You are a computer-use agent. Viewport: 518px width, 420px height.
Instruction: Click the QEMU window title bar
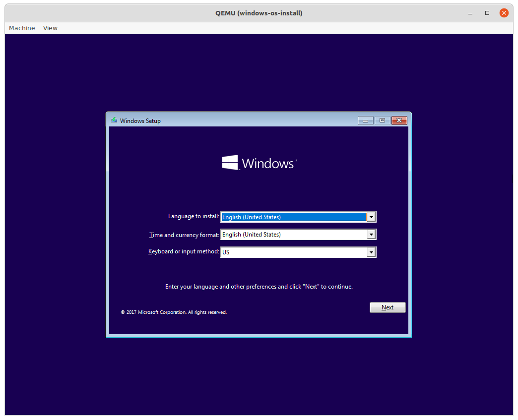(259, 13)
